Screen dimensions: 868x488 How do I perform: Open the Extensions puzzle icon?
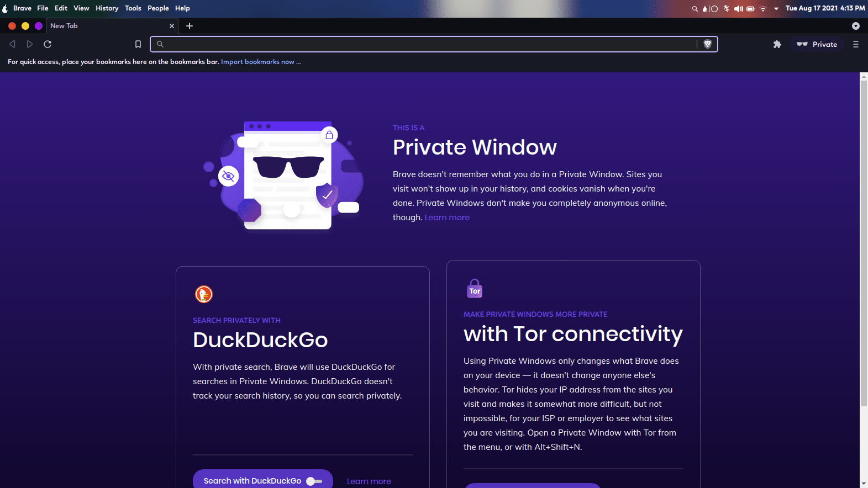(x=777, y=44)
